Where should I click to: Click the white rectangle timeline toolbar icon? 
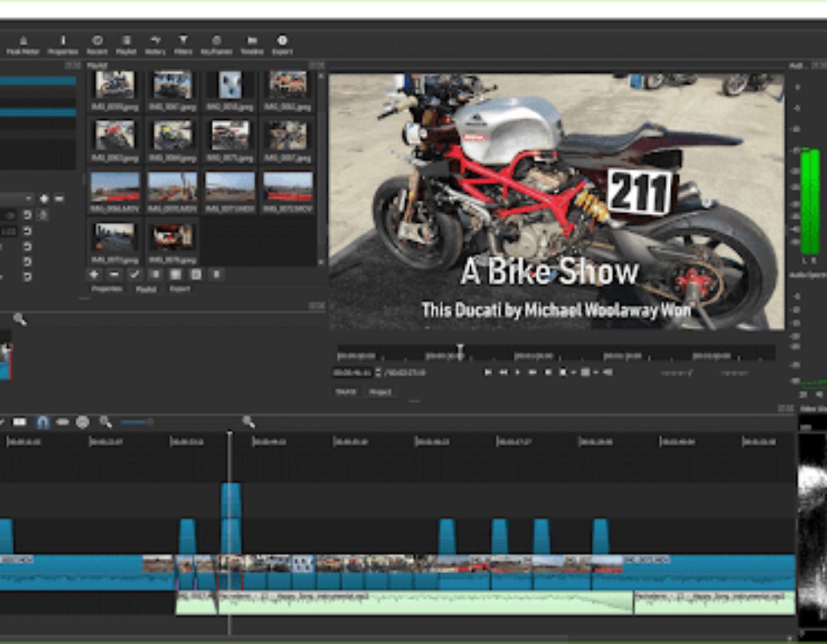pyautogui.click(x=19, y=422)
